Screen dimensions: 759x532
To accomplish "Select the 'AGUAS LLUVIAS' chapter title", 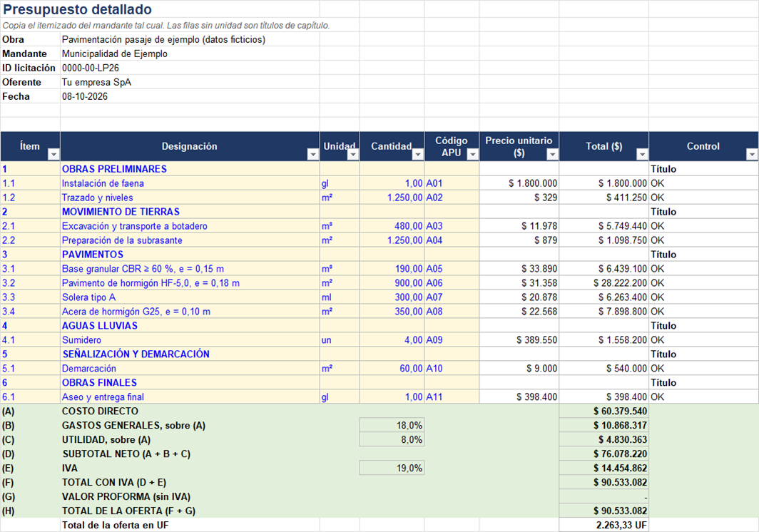I will point(190,326).
